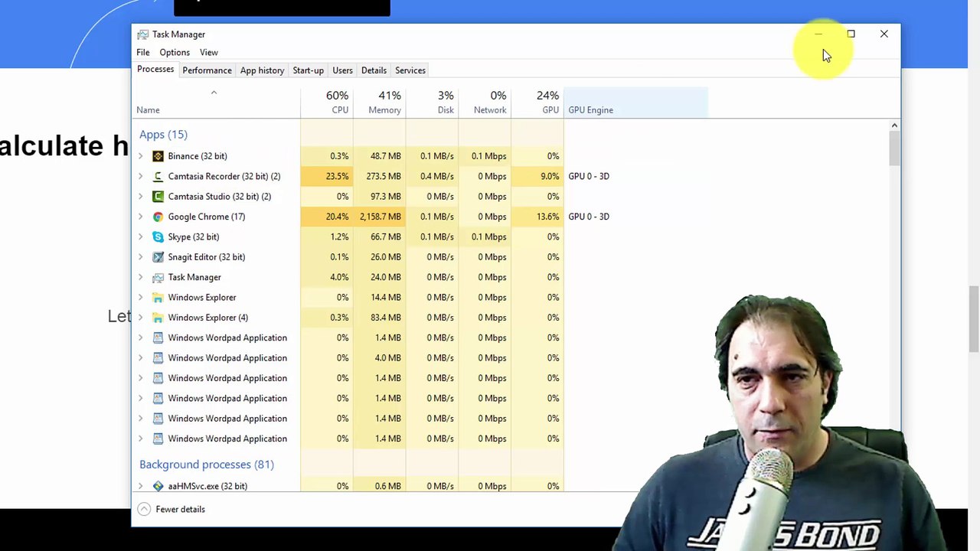Sort processes by the Name column
The width and height of the screenshot is (980, 551).
point(217,103)
